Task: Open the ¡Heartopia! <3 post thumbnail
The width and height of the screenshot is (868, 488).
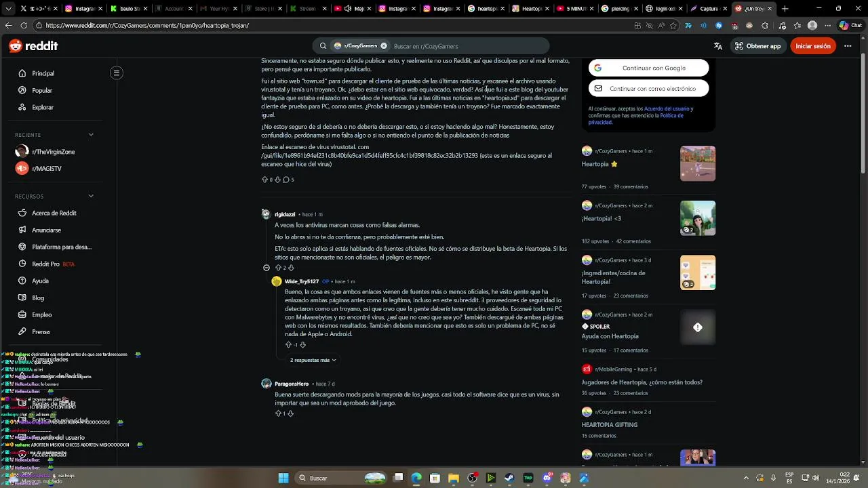Action: point(698,218)
